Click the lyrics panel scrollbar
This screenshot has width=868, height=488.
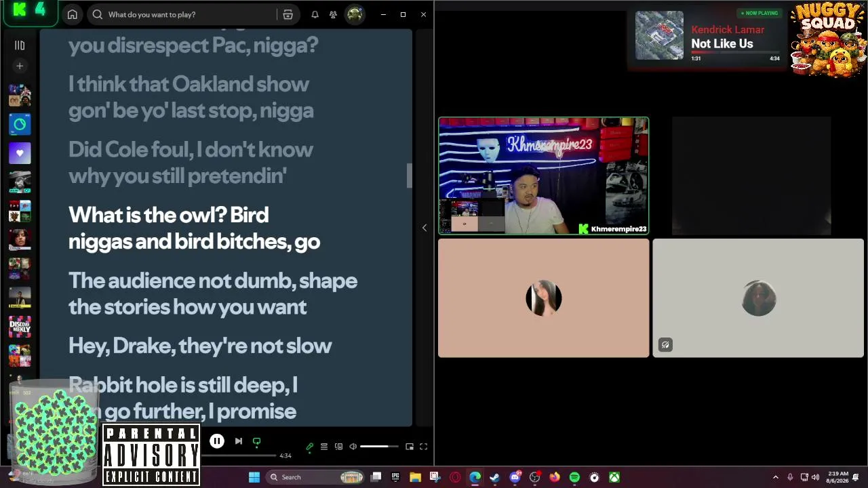point(409,176)
